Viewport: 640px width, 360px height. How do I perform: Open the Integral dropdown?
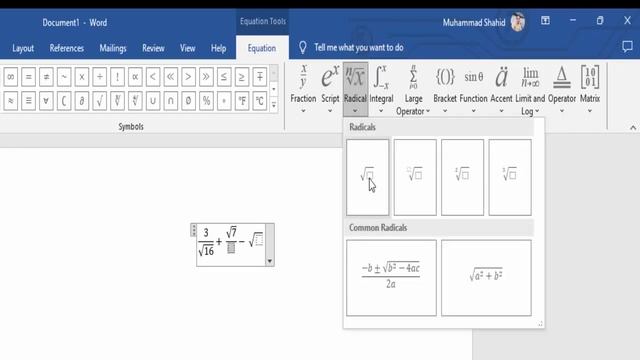tap(381, 89)
